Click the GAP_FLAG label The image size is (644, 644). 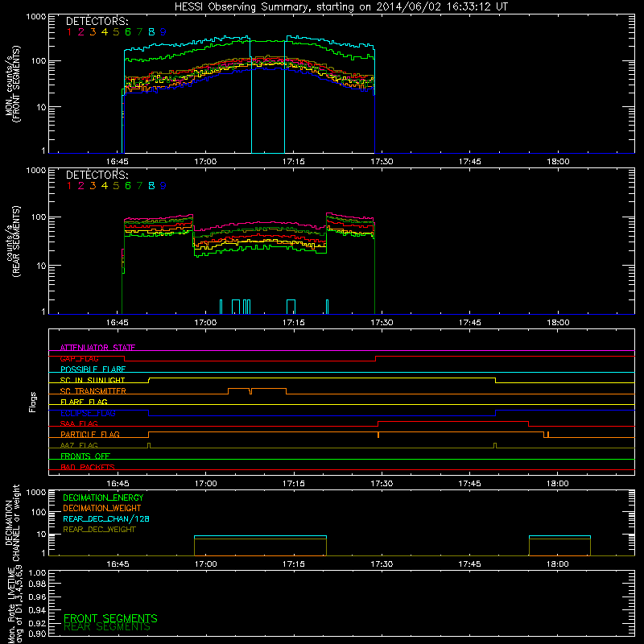[x=79, y=358]
